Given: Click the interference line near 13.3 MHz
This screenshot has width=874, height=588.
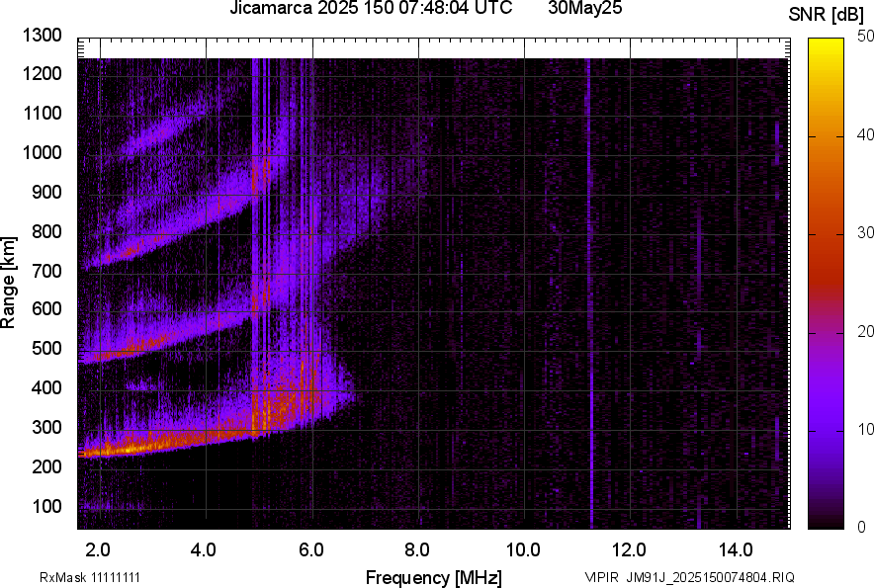Looking at the screenshot, I should coord(698,363).
